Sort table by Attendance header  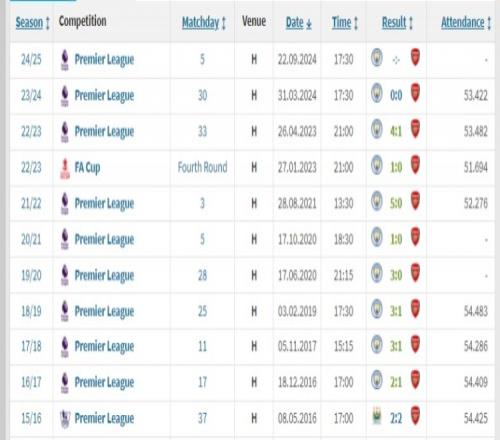pos(463,23)
